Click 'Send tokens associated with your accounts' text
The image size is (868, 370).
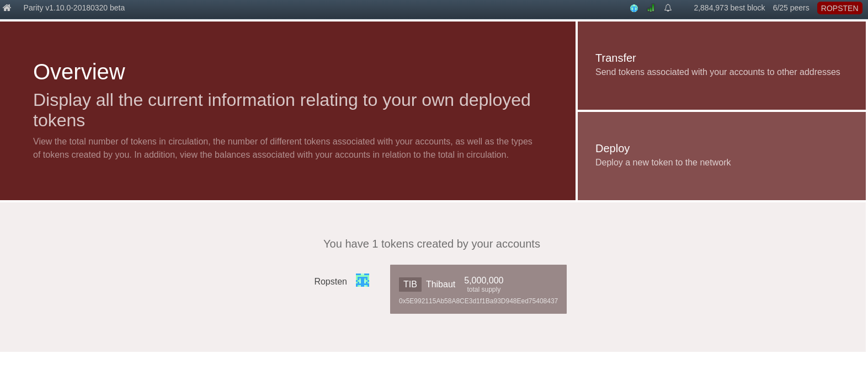(717, 72)
